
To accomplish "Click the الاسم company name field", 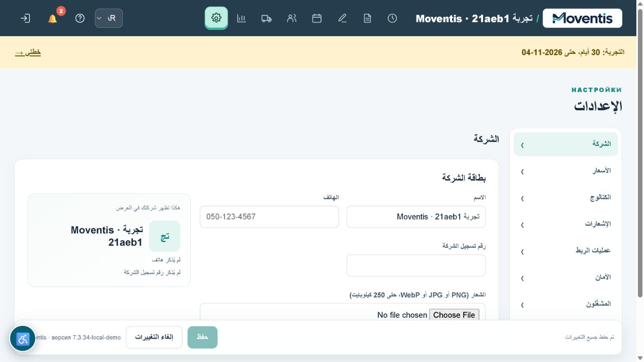I will [x=416, y=217].
